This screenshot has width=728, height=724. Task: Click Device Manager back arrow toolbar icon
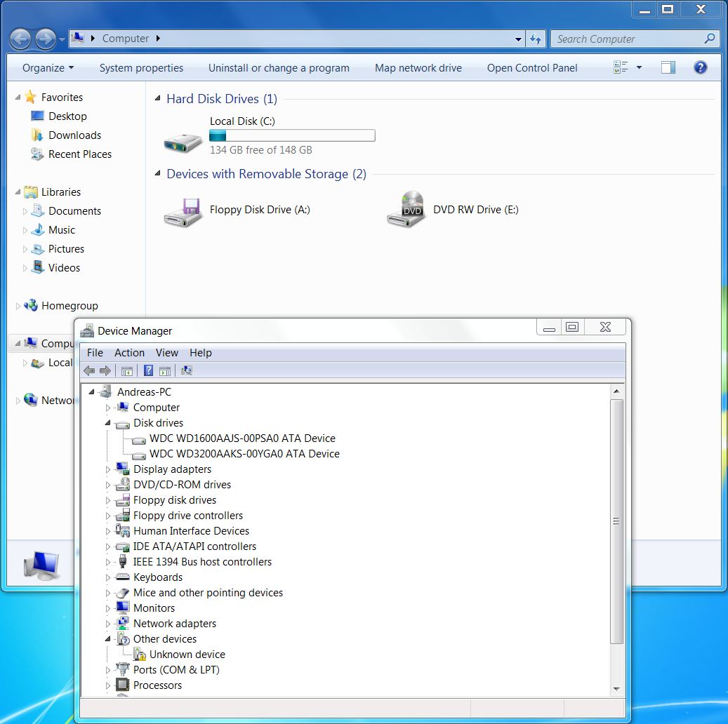tap(89, 370)
